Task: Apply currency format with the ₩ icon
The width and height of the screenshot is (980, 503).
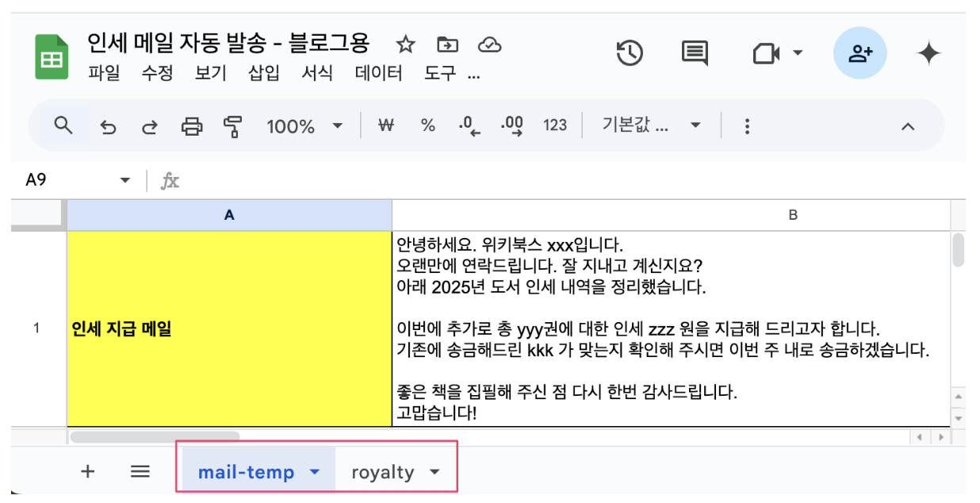Action: (x=386, y=125)
